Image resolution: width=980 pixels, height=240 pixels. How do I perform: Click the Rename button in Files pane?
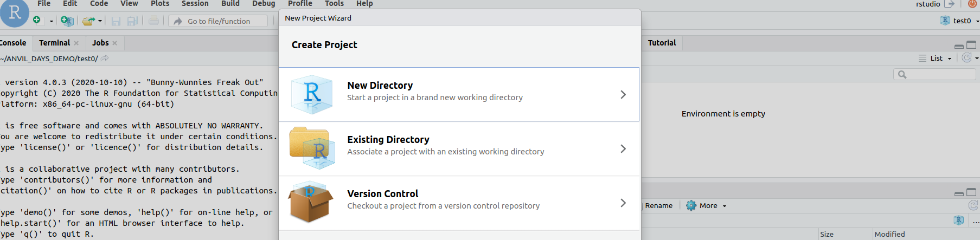pos(658,205)
